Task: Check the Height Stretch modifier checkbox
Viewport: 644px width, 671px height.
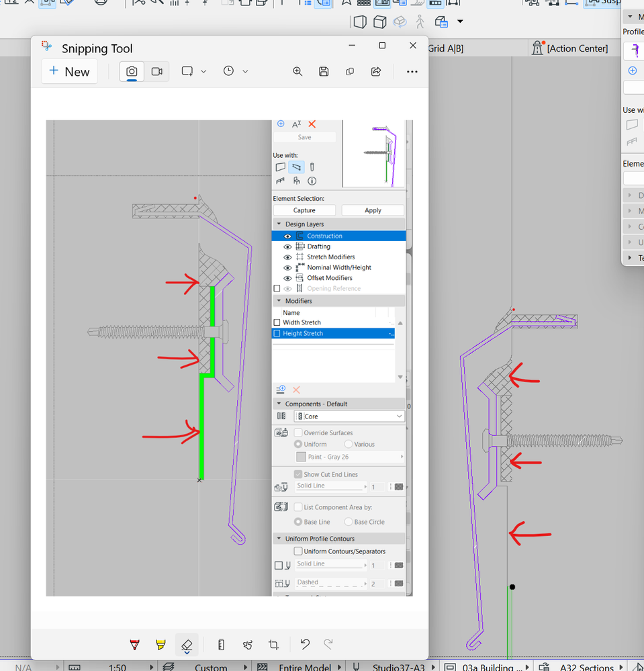Action: pyautogui.click(x=277, y=333)
